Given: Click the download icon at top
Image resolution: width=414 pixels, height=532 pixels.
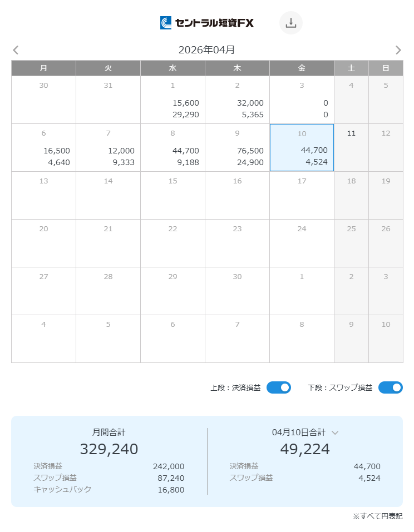Looking at the screenshot, I should pos(290,23).
